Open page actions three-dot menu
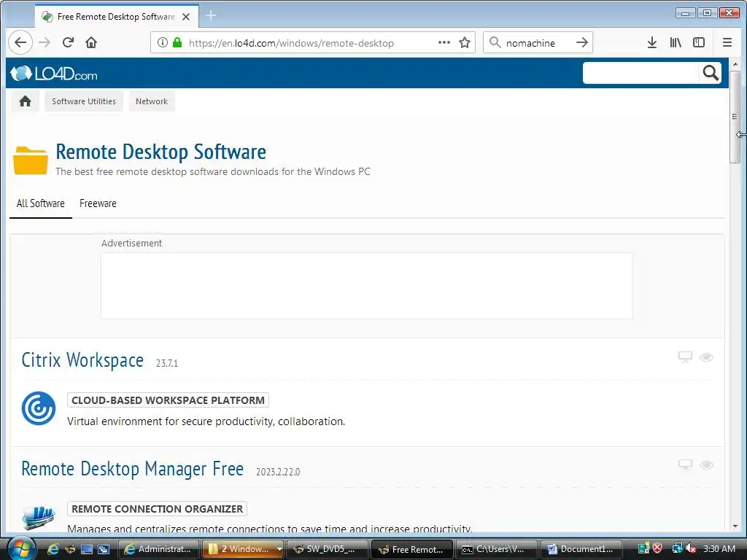Viewport: 747px width, 560px height. (444, 43)
